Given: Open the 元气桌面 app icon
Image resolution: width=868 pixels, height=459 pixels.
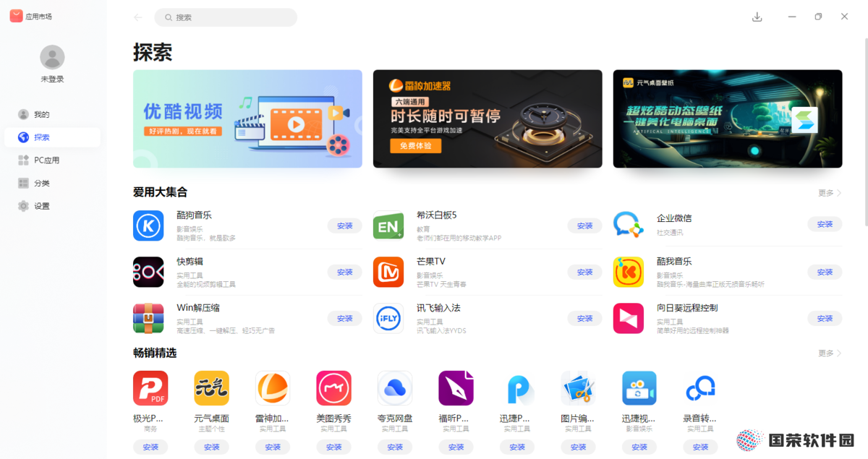Looking at the screenshot, I should coord(212,388).
